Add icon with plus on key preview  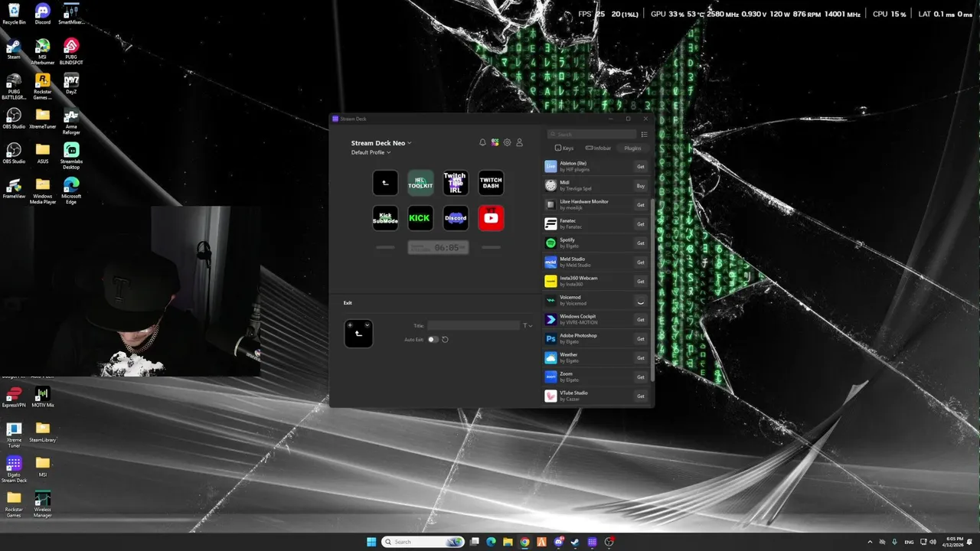[x=351, y=325]
